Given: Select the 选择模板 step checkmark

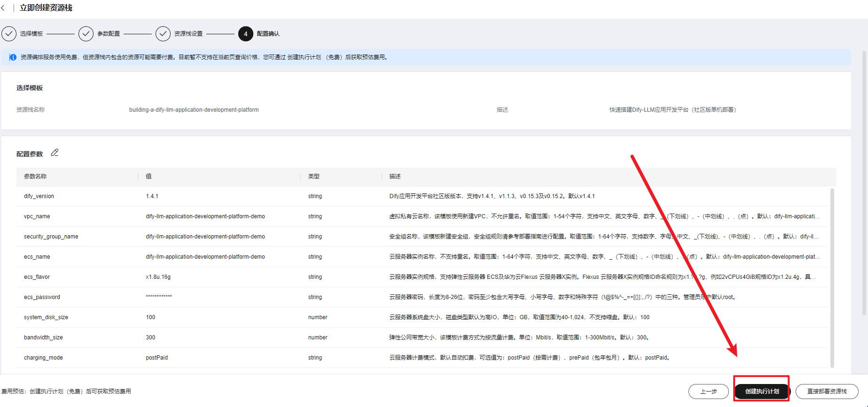Looking at the screenshot, I should 9,34.
